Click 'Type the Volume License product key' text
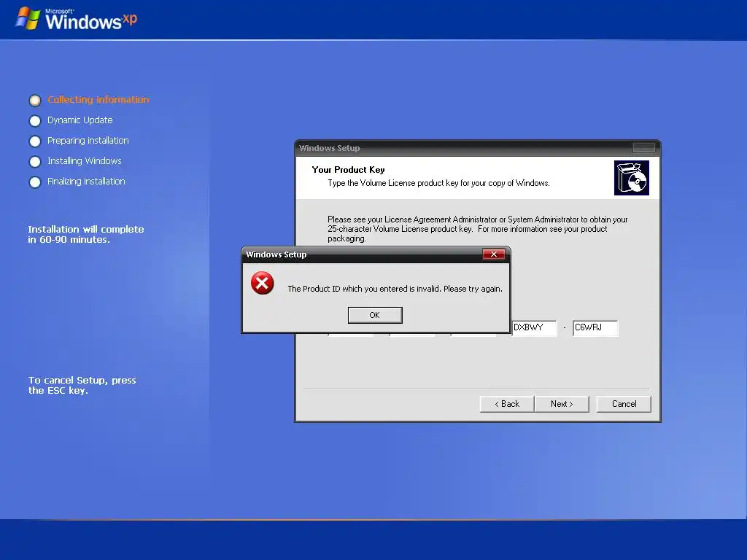This screenshot has height=560, width=747. pos(438,183)
